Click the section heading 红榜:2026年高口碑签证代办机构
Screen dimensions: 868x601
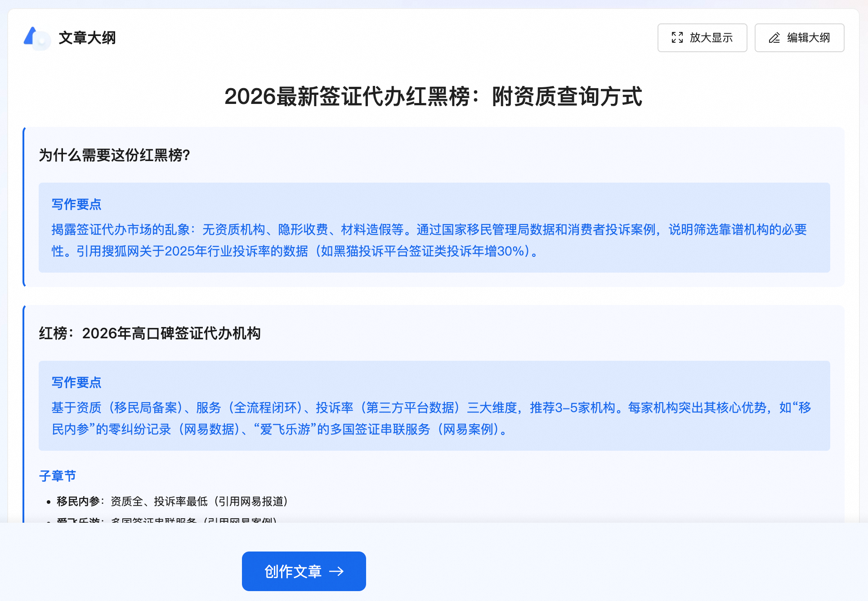tap(150, 333)
